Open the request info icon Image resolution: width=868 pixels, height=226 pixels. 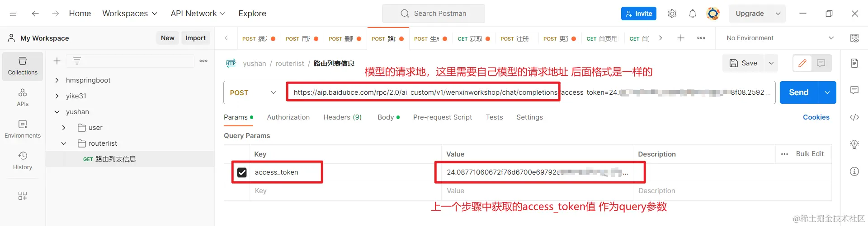854,171
